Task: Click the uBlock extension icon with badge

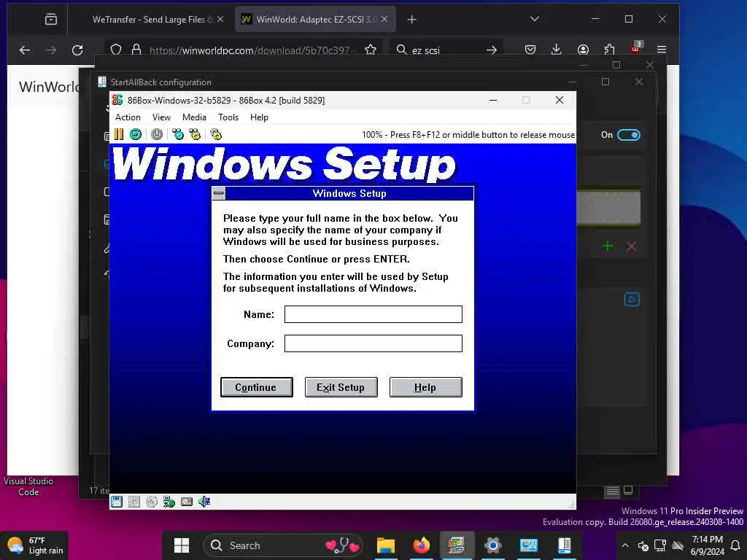Action: pos(636,47)
